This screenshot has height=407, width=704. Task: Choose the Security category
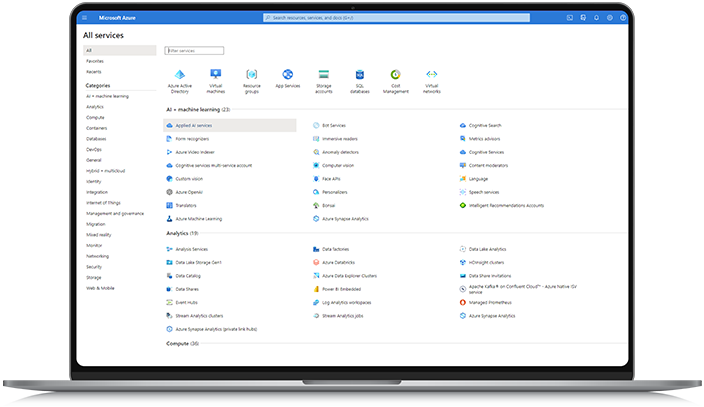pyautogui.click(x=94, y=267)
